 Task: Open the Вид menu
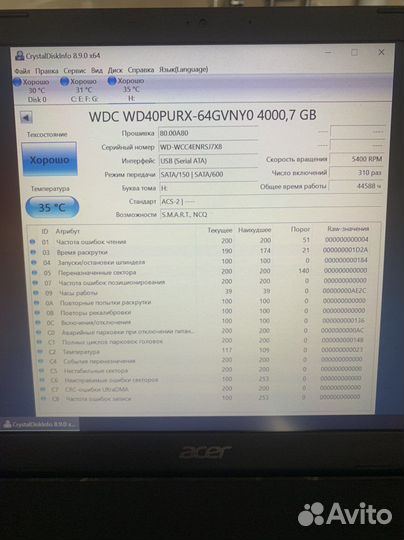[97, 70]
